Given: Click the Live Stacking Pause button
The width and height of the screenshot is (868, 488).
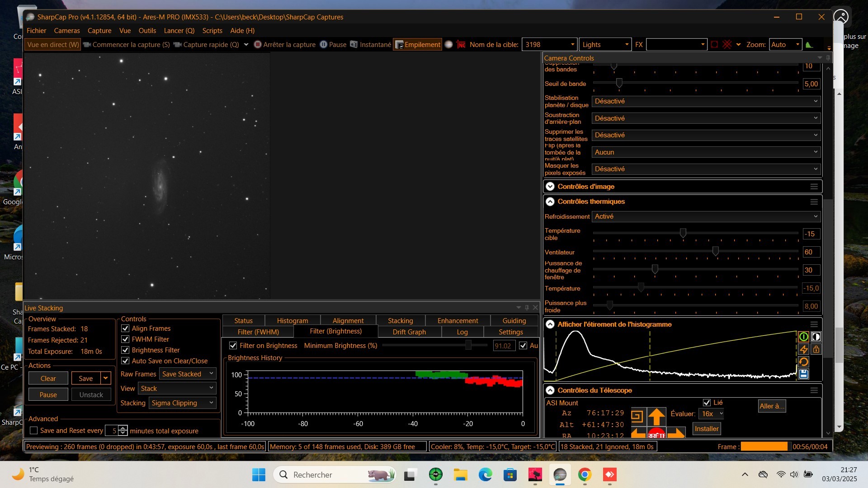Looking at the screenshot, I should click(x=48, y=394).
